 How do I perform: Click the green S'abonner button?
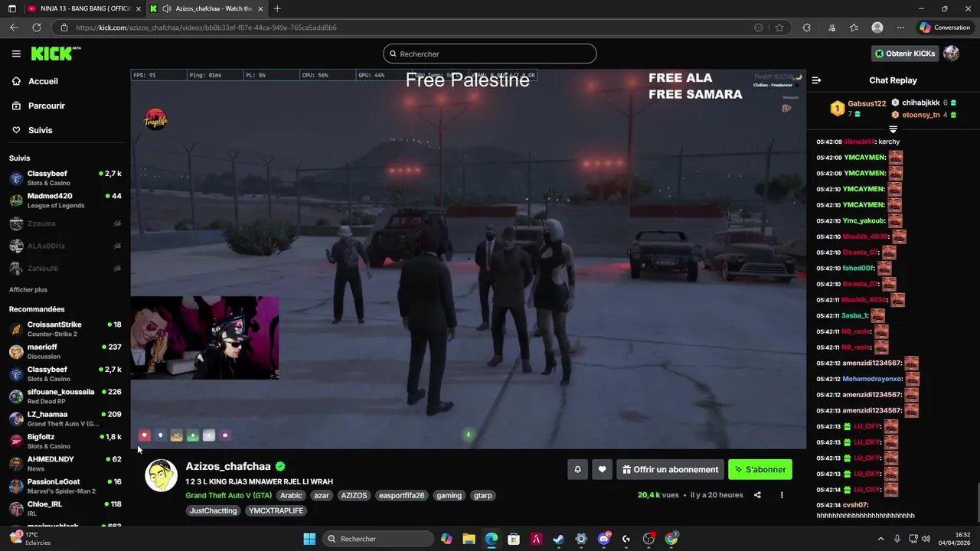point(760,470)
